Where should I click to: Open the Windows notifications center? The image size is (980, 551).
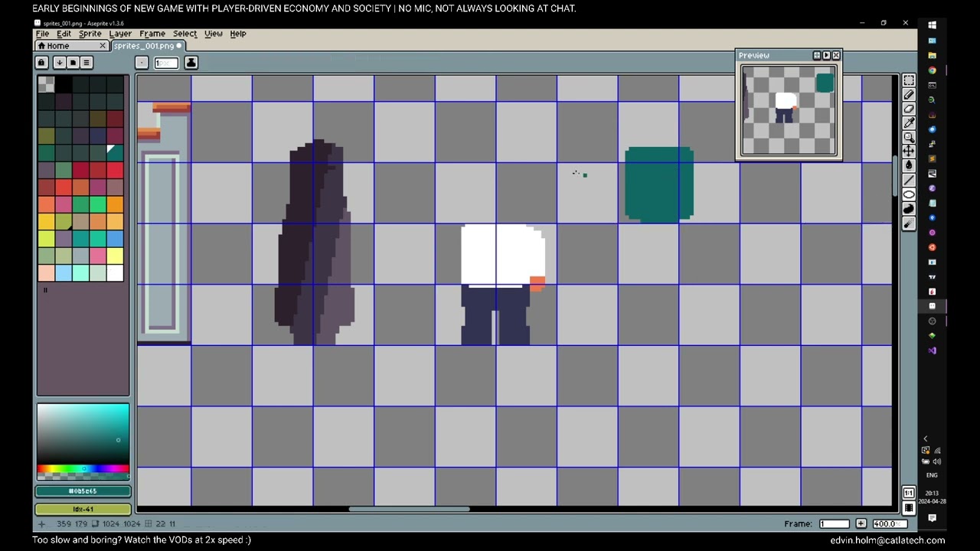tap(932, 518)
